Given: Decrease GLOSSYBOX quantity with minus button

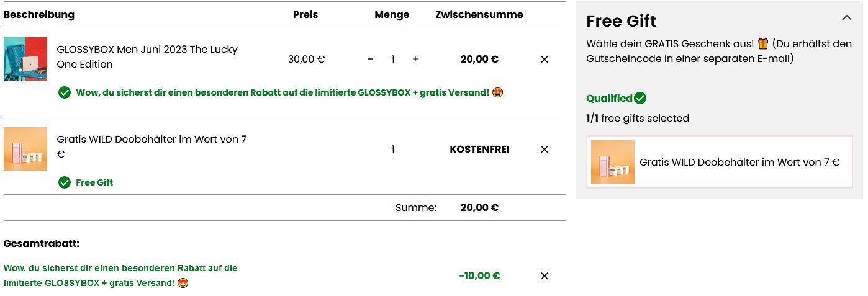Looking at the screenshot, I should (371, 60).
